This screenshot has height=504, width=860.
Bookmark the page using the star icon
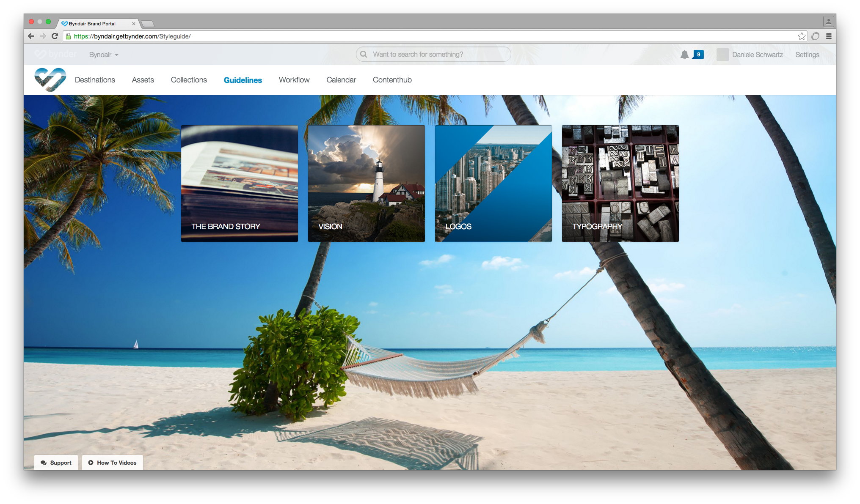(802, 36)
